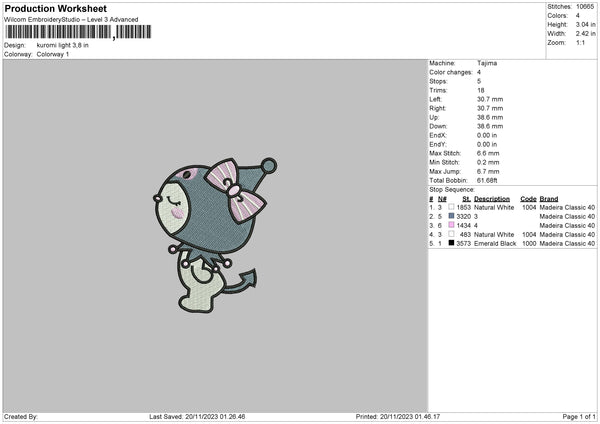
Task: Click 'Wilcom EmbroideryStudio – Level 3 Advanced' text
Action: 71,20
